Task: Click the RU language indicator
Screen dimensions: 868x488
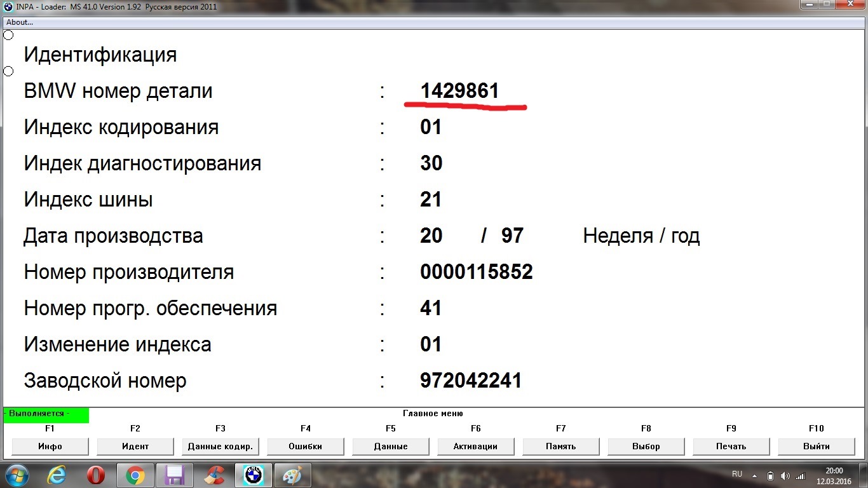Action: [737, 474]
